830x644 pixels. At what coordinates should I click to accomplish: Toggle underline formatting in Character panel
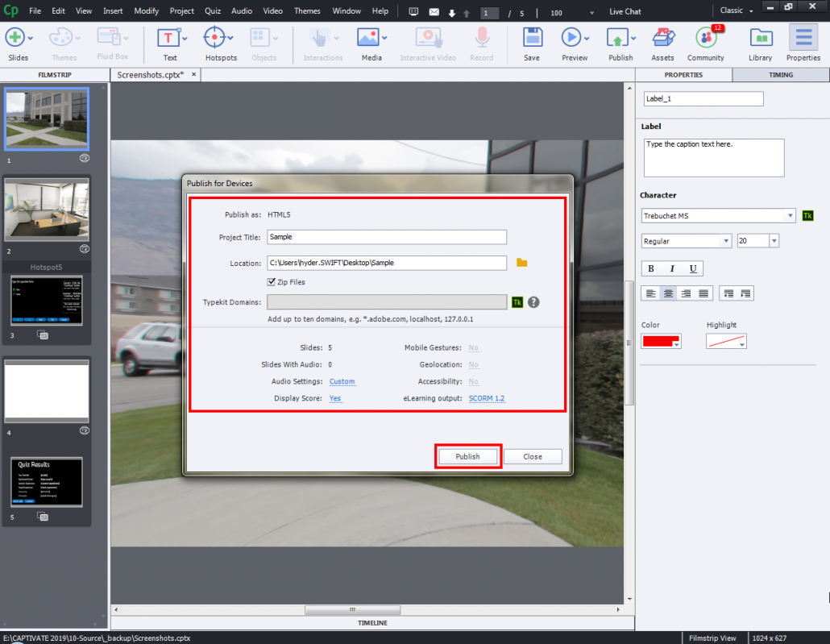[692, 268]
